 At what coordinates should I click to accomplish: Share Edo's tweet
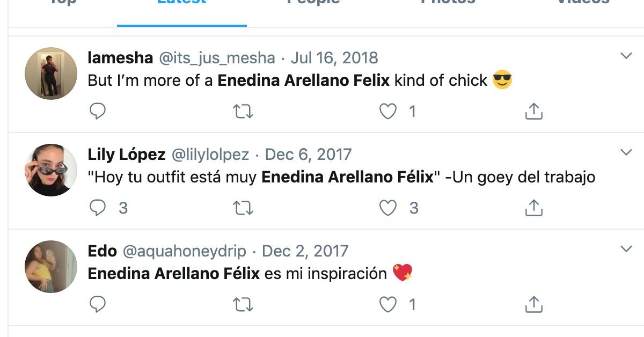pyautogui.click(x=533, y=305)
